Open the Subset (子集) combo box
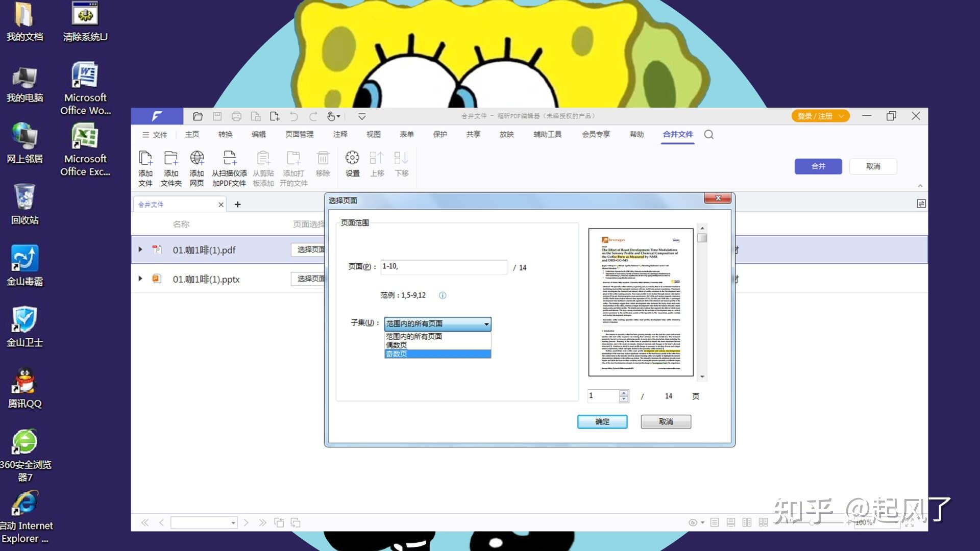The width and height of the screenshot is (980, 551). coord(437,324)
